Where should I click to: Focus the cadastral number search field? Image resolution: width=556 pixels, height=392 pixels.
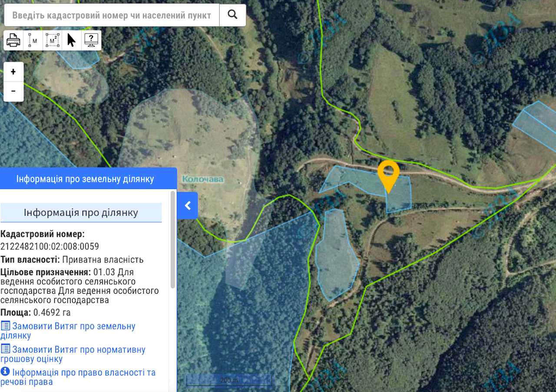(x=112, y=15)
